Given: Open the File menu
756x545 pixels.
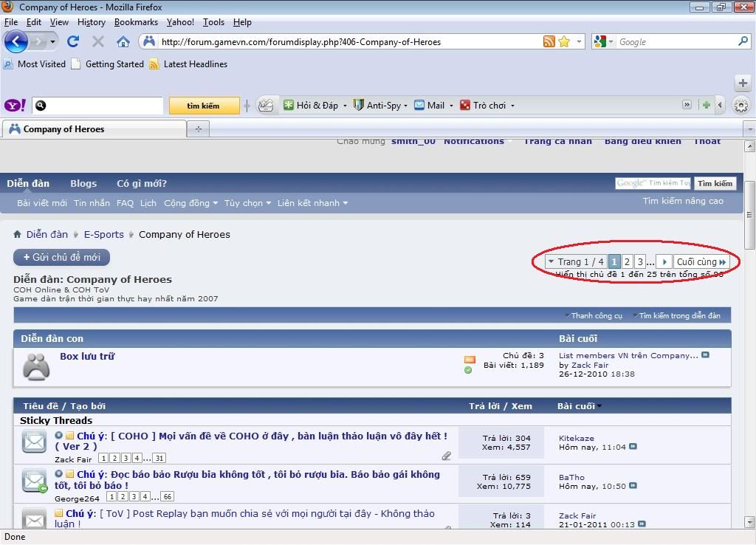Looking at the screenshot, I should pyautogui.click(x=10, y=22).
